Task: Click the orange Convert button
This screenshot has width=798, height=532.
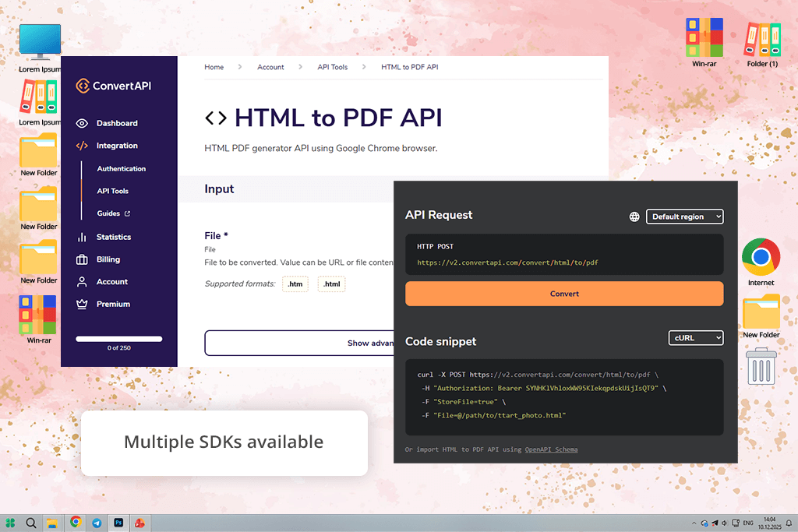Action: tap(564, 294)
